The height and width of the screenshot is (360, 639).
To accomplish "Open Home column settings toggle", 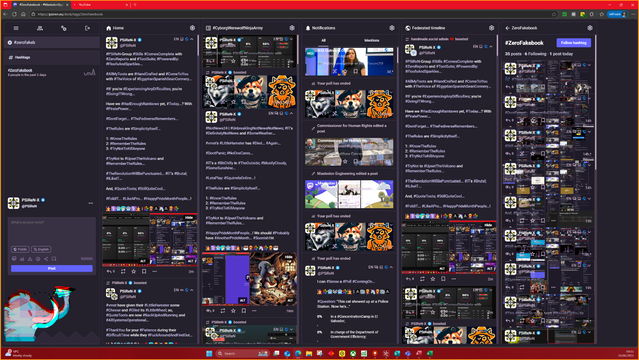I will (x=192, y=28).
